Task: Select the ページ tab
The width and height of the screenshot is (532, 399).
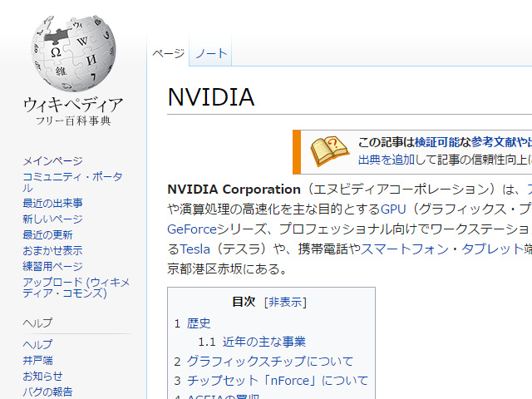Action: (168, 53)
